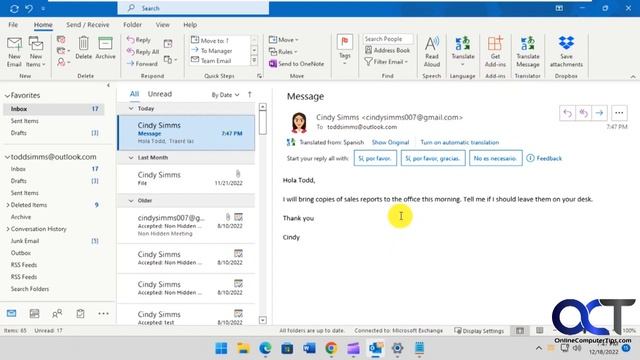The image size is (640, 360).
Task: Click message list scrollbar down arrow
Action: tap(263, 320)
